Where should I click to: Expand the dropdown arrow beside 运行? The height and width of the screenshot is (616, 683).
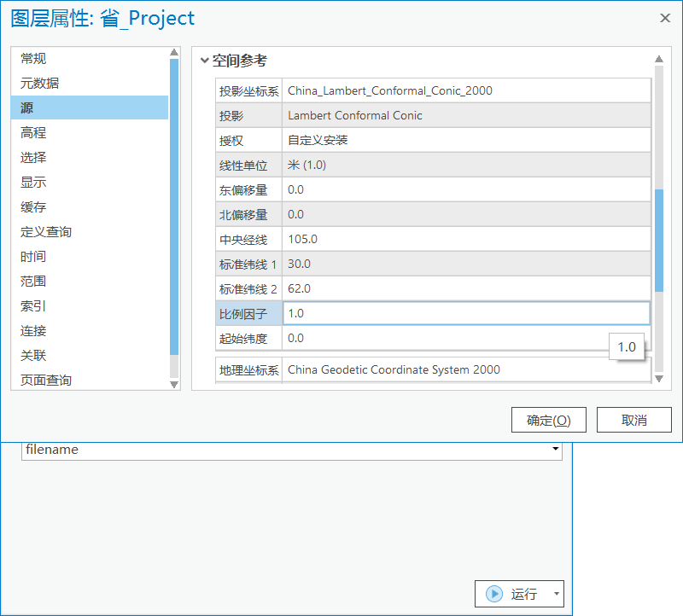pyautogui.click(x=555, y=594)
